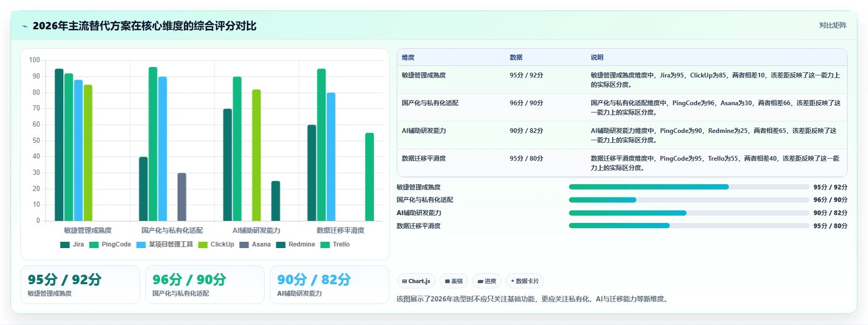Toggle the Trello legend entry
The image size is (868, 325).
coord(335,244)
